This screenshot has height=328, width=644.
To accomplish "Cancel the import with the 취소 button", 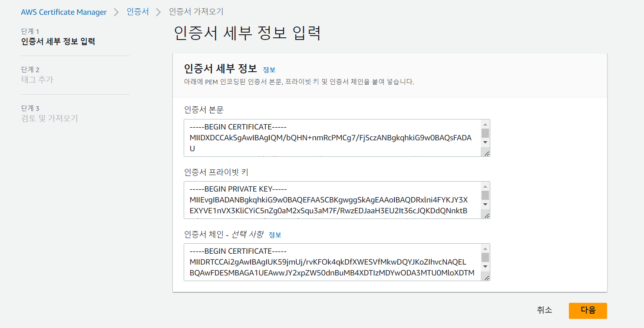I will (x=545, y=310).
